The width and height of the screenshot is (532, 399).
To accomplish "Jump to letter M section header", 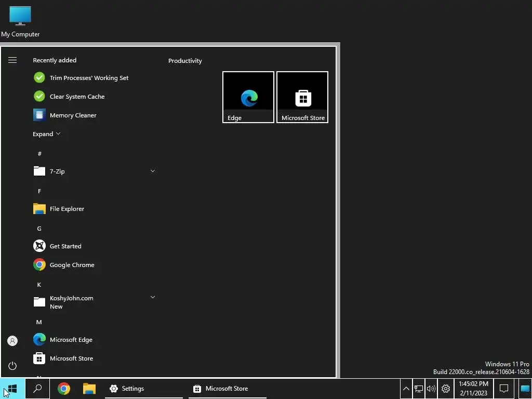I will coord(39,322).
